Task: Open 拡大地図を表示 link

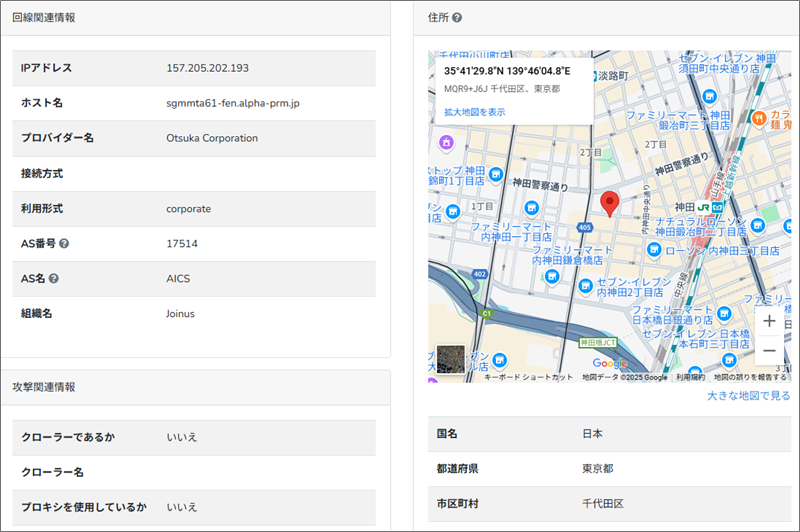Action: point(474,112)
